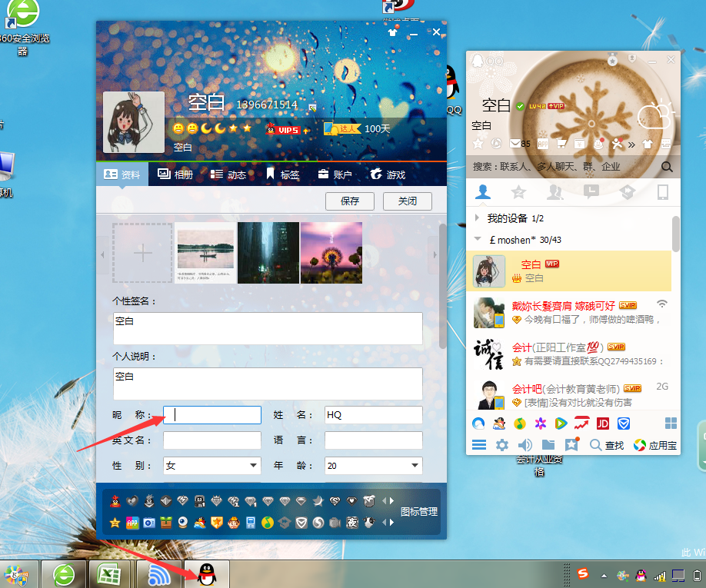Click the app manager grid icon
Viewport: 706px width, 588px height.
pyautogui.click(x=671, y=424)
